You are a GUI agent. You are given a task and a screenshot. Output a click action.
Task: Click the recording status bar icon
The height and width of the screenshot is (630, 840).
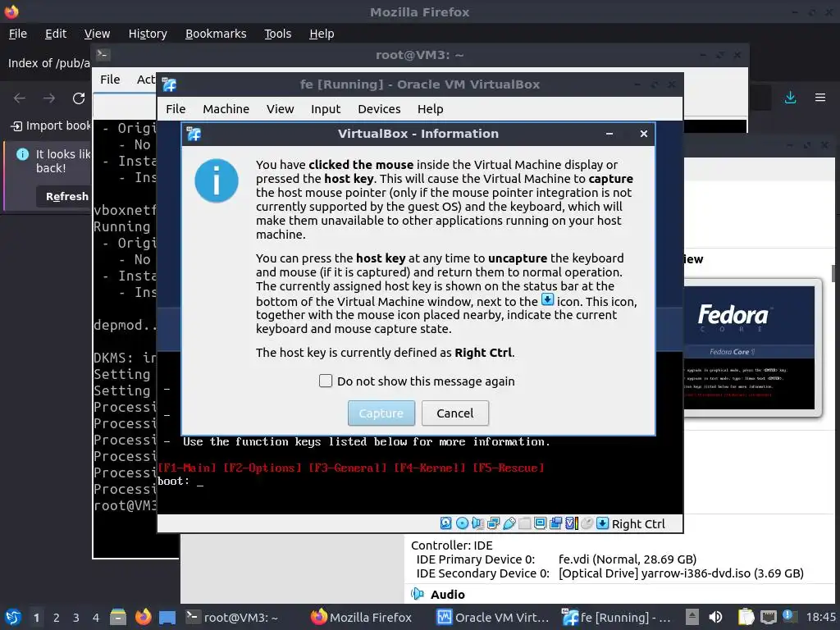click(x=555, y=523)
